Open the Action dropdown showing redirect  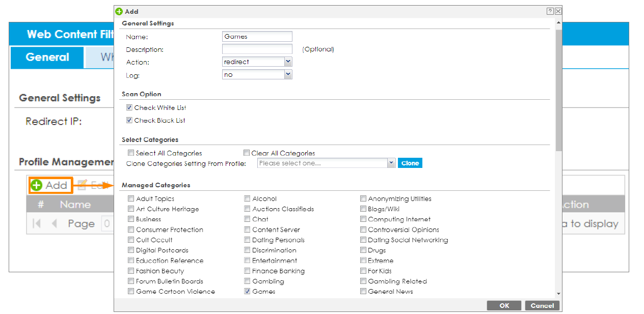coord(289,61)
